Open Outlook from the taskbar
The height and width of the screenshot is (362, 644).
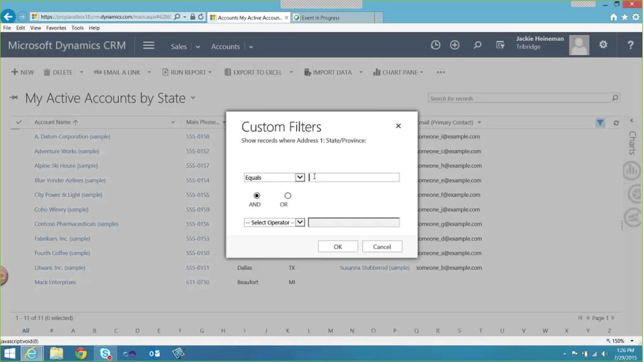[x=154, y=354]
